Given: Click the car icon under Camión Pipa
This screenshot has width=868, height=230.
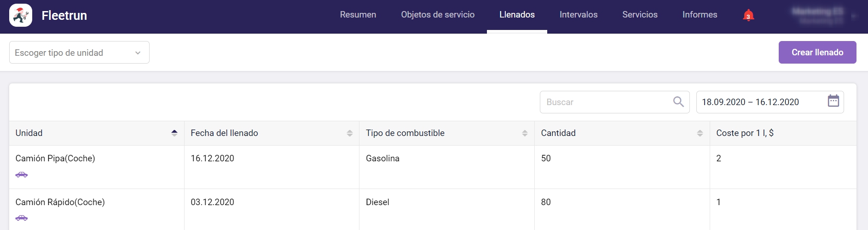Looking at the screenshot, I should 22,175.
